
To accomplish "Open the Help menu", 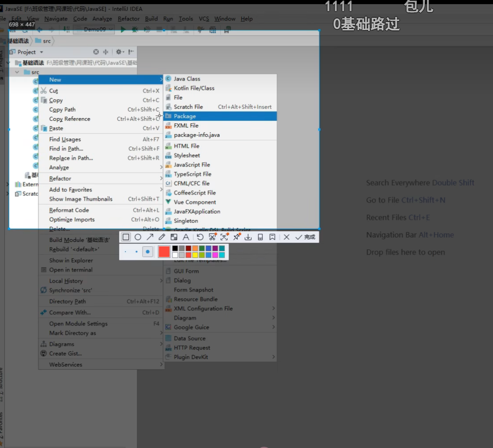I will [x=247, y=19].
